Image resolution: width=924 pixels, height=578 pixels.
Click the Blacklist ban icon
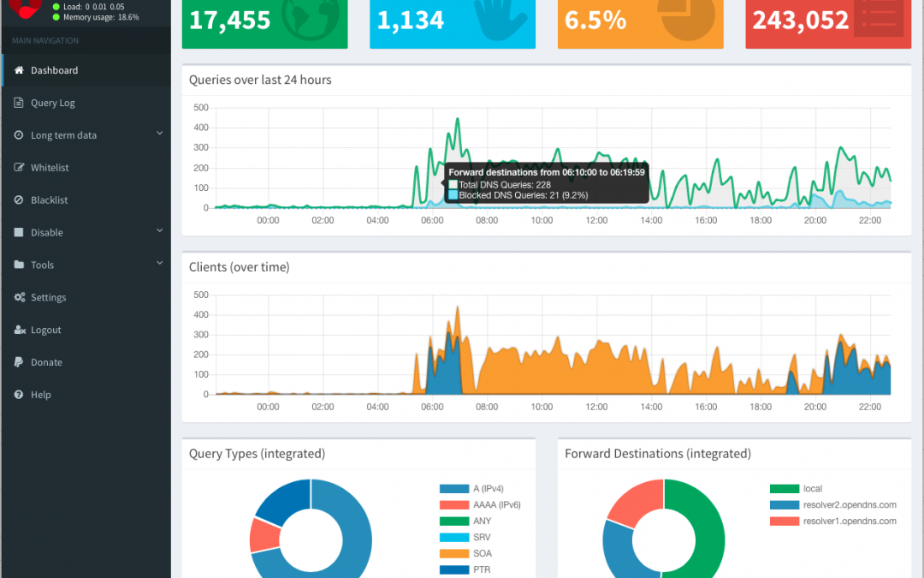(19, 200)
